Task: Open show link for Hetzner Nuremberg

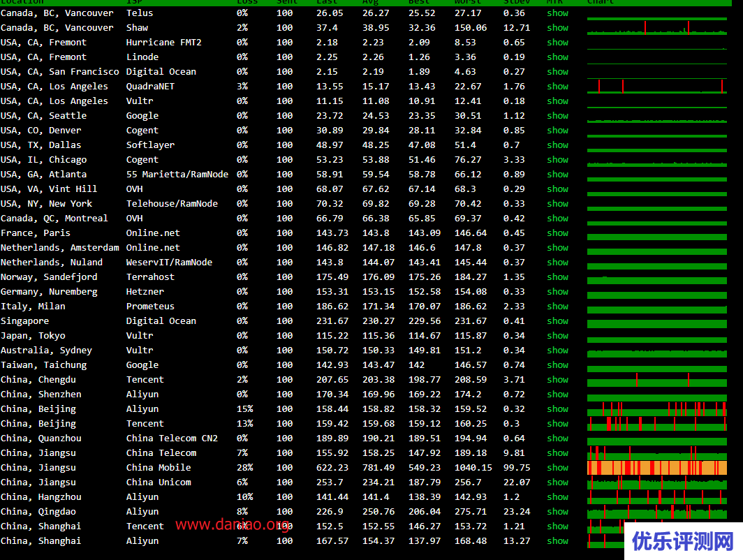Action: click(557, 292)
